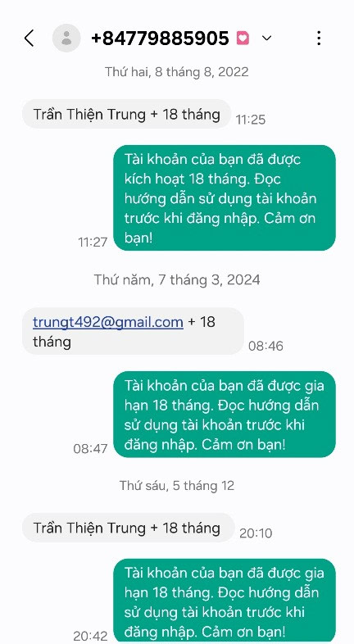354x644 pixels.
Task: Tap the 'Thứ hai, 8 tháng 8, 2022' date header
Action: pyautogui.click(x=176, y=72)
